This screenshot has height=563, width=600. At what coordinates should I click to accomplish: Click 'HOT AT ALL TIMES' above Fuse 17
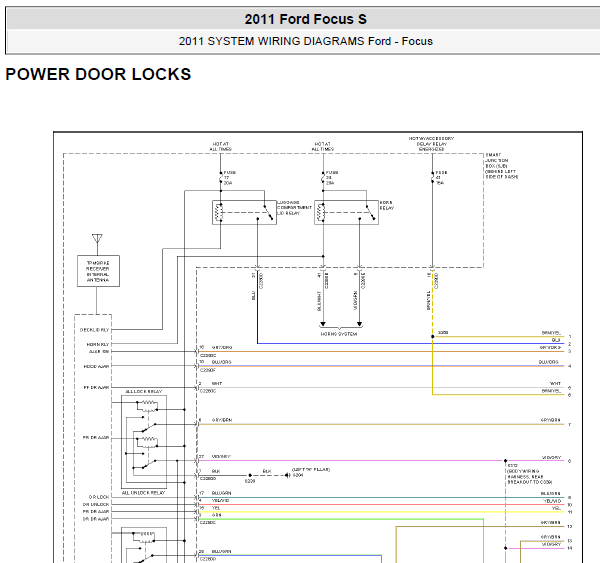pos(221,146)
